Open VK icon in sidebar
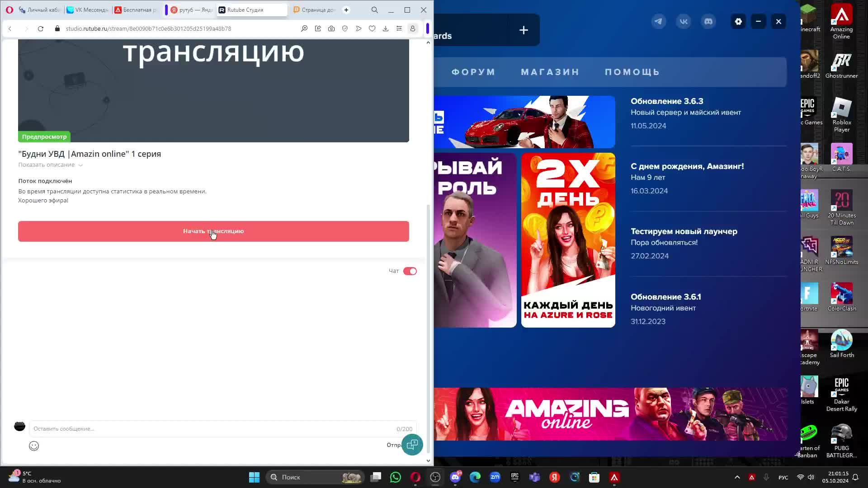 [x=684, y=21]
